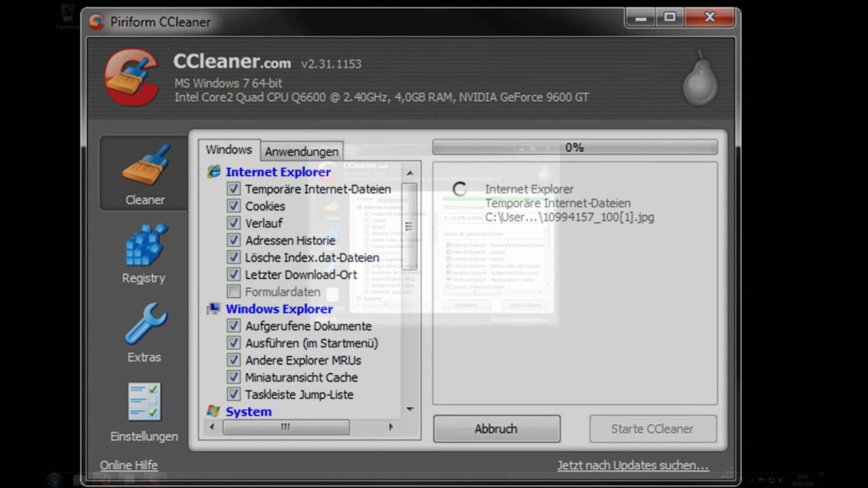
Task: Click the vertical scrollbar thumb
Action: (x=409, y=226)
